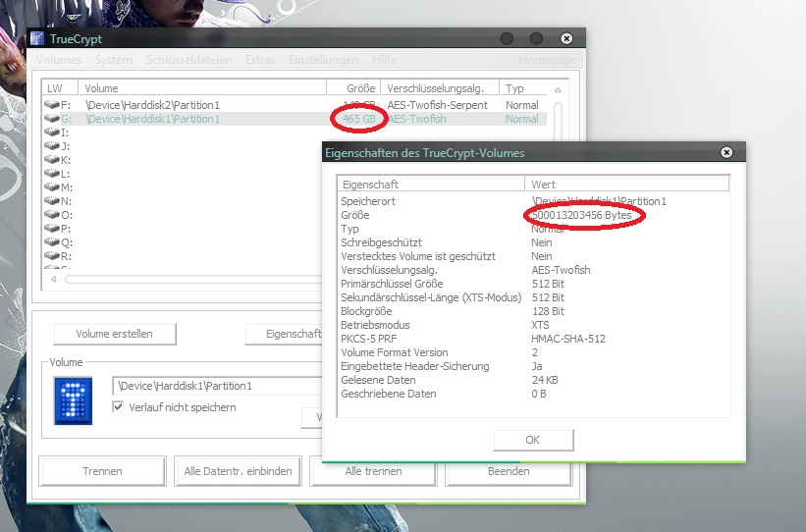Open the Einstellungen menu
Viewport: 806px width, 532px height.
pyautogui.click(x=323, y=60)
